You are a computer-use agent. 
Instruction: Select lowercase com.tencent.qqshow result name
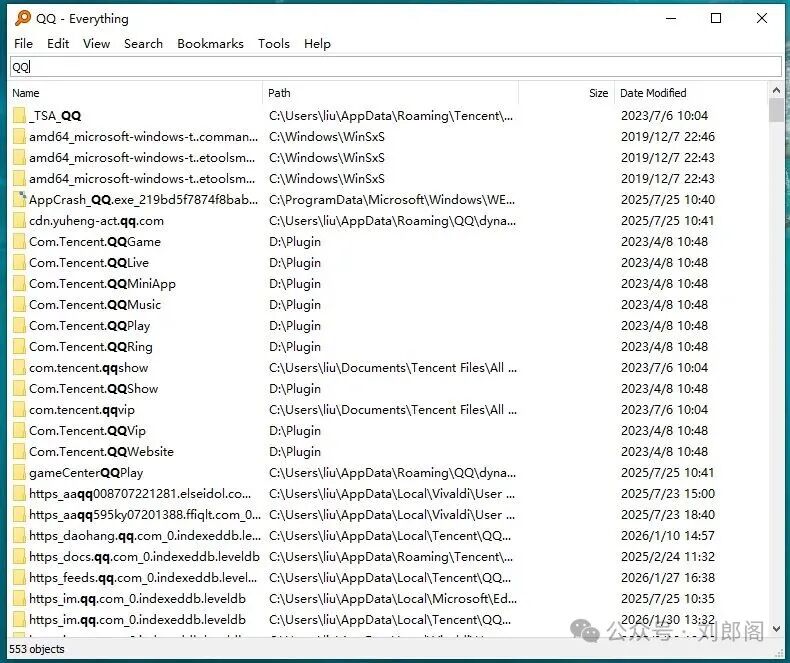click(89, 368)
